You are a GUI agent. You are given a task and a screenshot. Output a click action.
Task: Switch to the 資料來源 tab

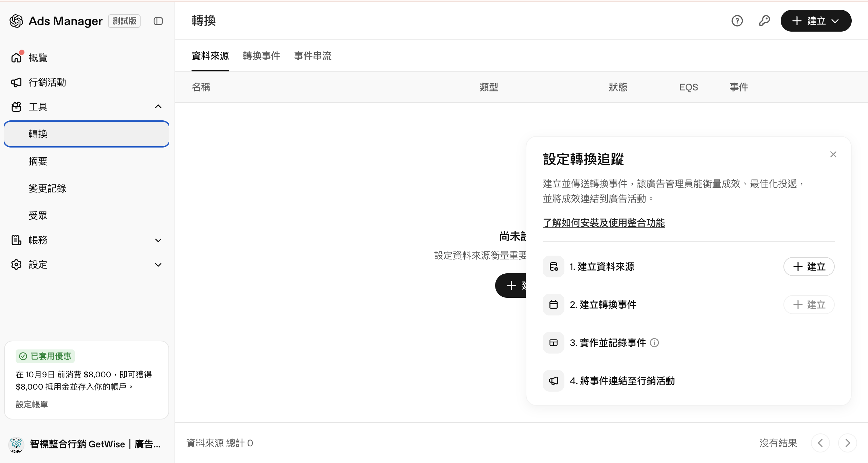coord(210,56)
